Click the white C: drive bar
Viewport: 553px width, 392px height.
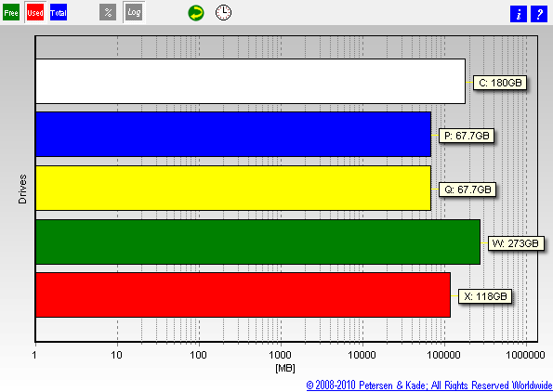point(250,82)
